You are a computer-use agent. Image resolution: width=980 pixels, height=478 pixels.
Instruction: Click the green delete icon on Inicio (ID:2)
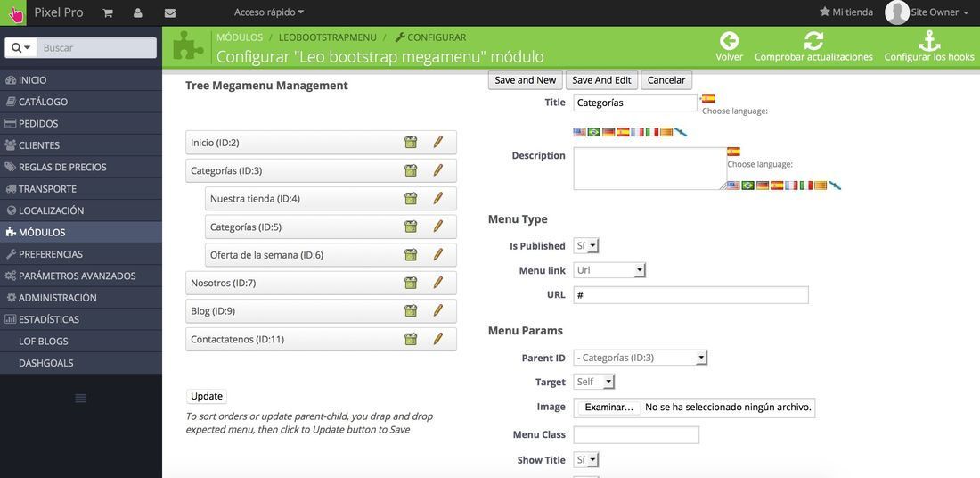(411, 142)
